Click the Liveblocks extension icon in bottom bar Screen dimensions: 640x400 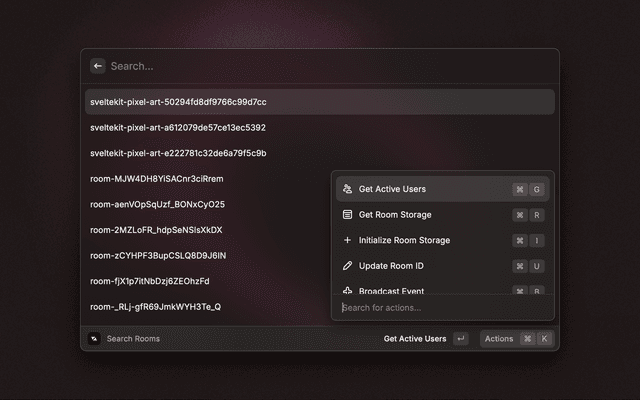click(94, 339)
